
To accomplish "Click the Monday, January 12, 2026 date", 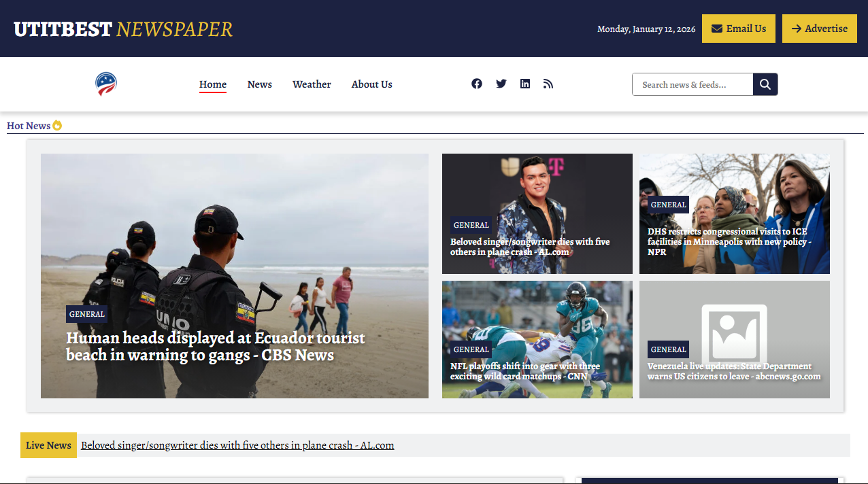I will pos(646,29).
